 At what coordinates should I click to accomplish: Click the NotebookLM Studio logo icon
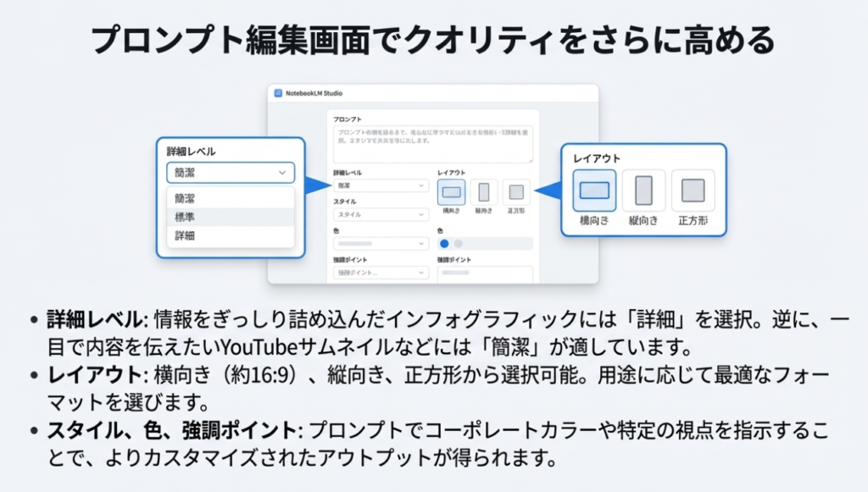click(277, 92)
